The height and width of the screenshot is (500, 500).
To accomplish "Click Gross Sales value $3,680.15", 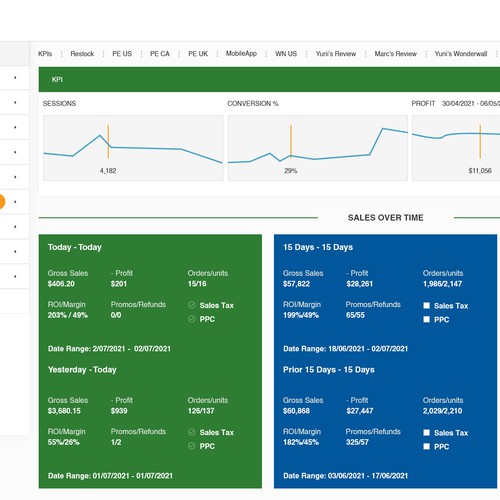I will click(x=64, y=411).
